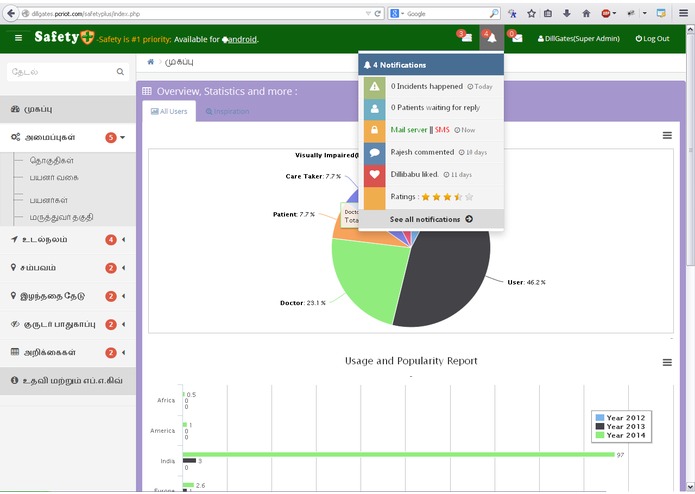The height and width of the screenshot is (494, 695).
Task: Click the notifications bell icon in header
Action: 492,38
